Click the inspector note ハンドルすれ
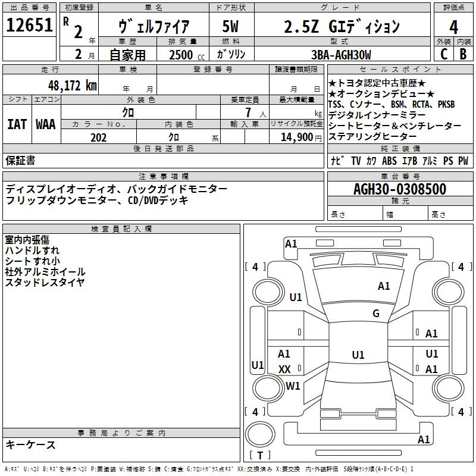 pos(32,250)
